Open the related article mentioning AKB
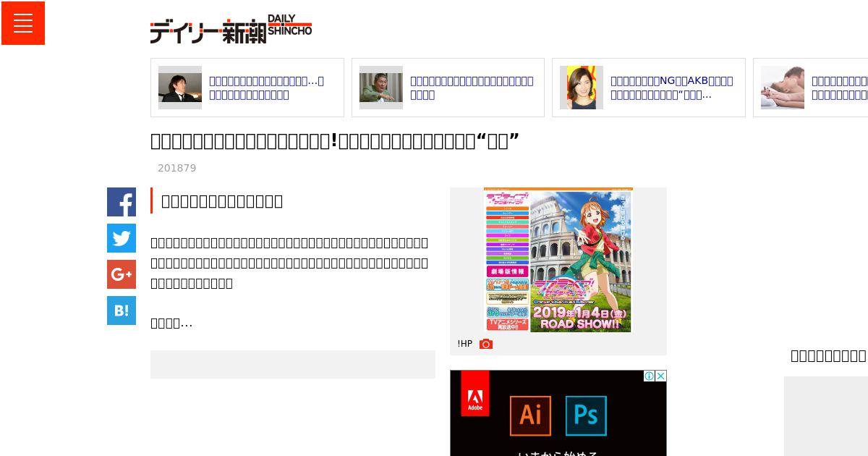The width and height of the screenshot is (868, 456). pos(672,88)
